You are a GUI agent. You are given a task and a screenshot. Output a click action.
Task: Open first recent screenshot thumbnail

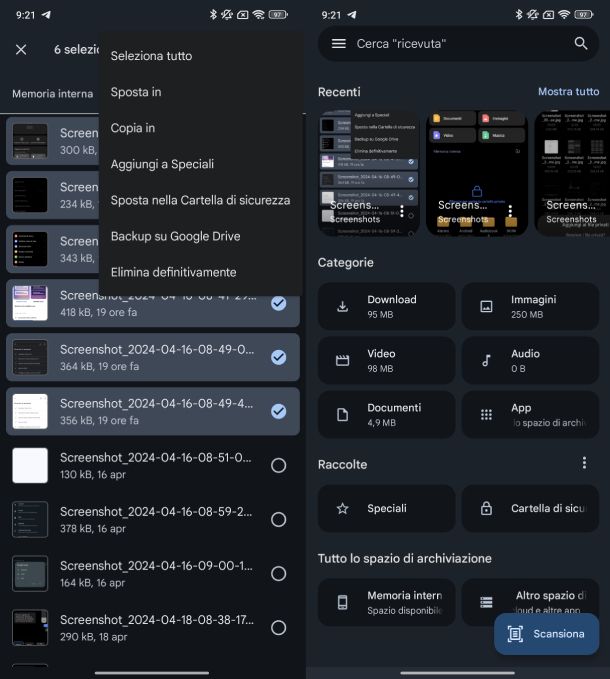coord(369,173)
